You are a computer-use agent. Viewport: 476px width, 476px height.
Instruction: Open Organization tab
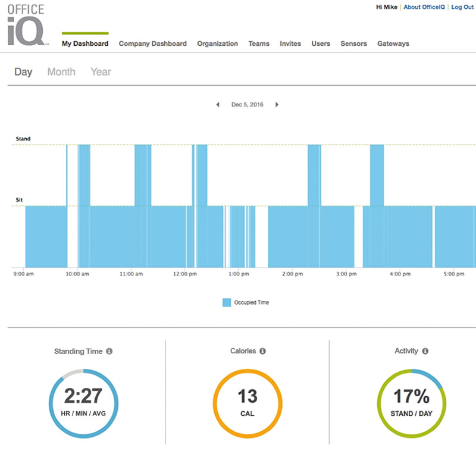click(217, 43)
